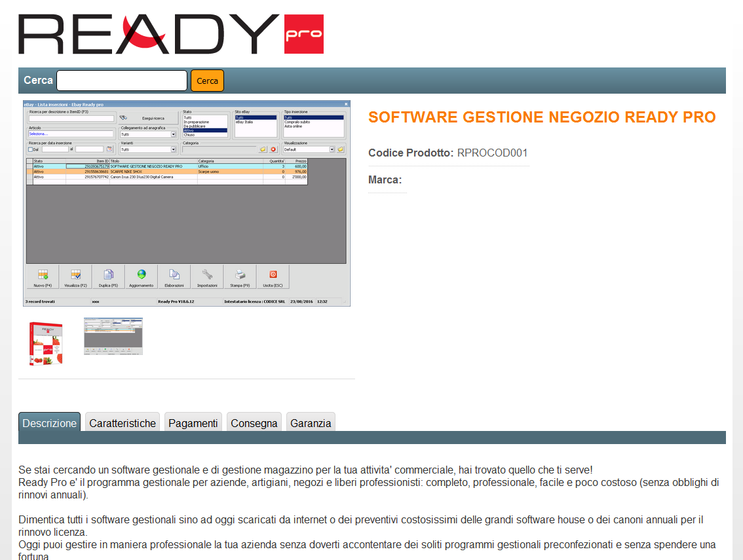The width and height of the screenshot is (743, 560).
Task: View the Garanzia tab
Action: point(311,422)
